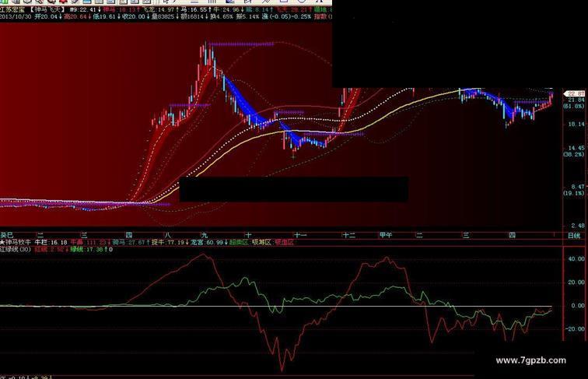
Task: Click the low price 低19.61
Action: pyautogui.click(x=105, y=16)
